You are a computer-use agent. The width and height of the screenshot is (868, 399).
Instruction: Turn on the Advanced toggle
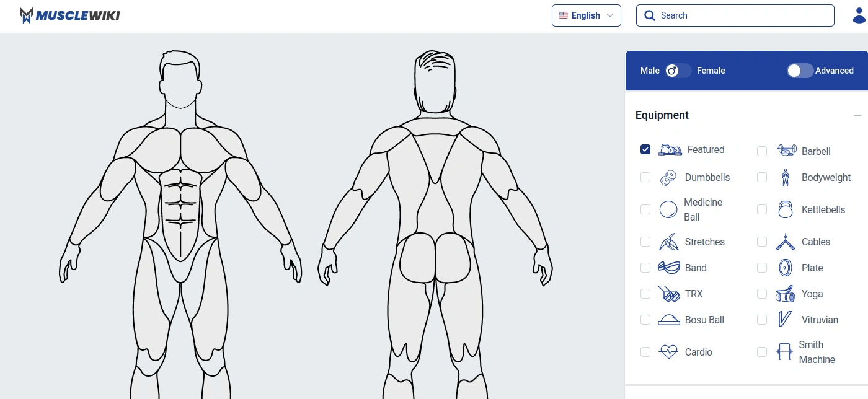pyautogui.click(x=800, y=71)
